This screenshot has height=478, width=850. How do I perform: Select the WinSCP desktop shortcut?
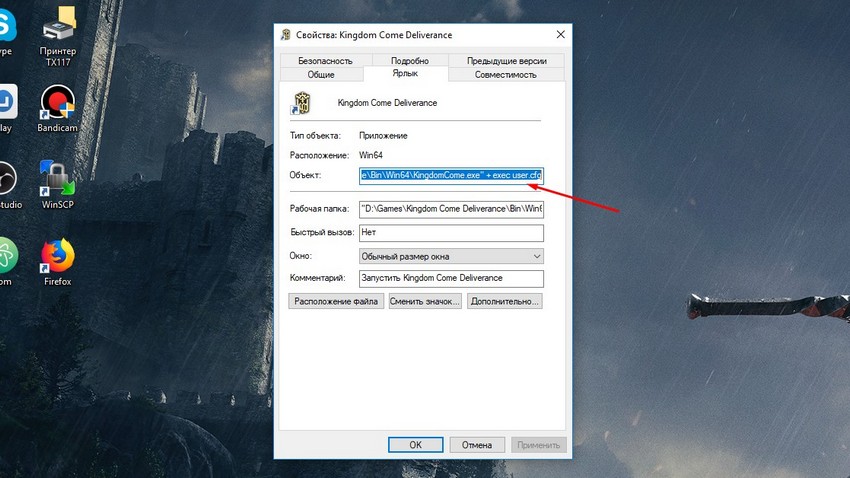point(57,184)
